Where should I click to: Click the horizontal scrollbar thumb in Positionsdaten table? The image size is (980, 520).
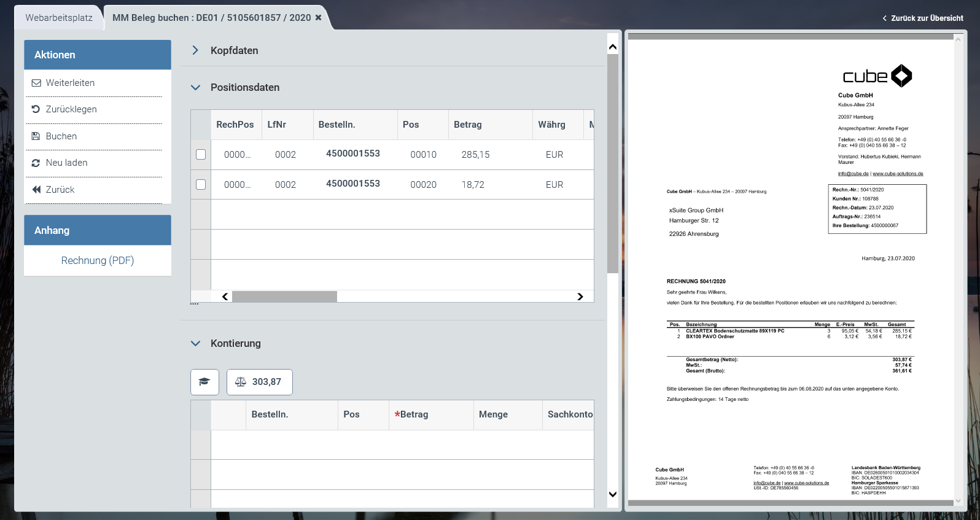click(x=284, y=297)
